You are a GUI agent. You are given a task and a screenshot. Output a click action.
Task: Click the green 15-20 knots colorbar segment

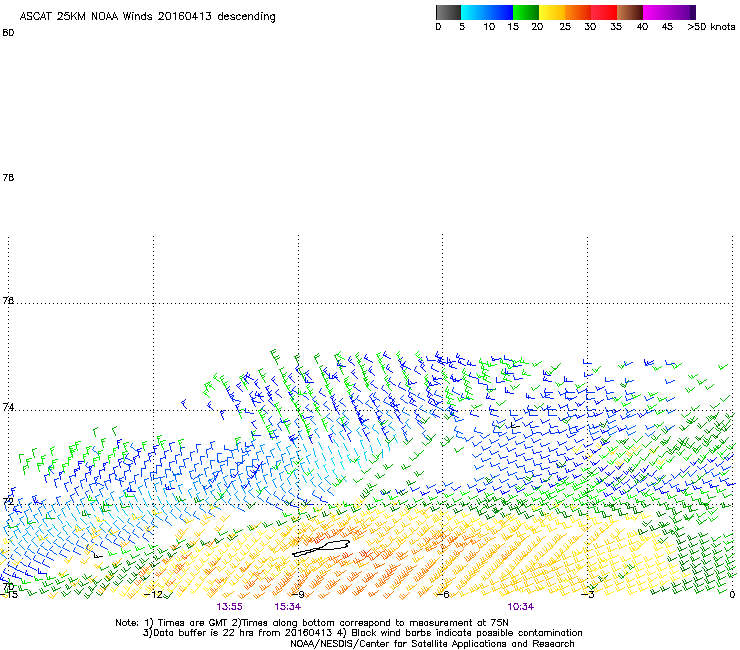tap(526, 12)
